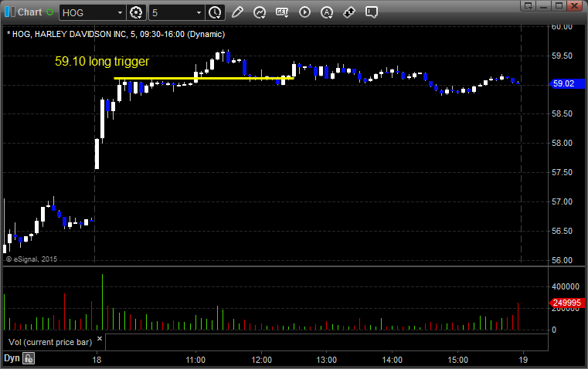Image resolution: width=588 pixels, height=369 pixels.
Task: Click the 400000 volume axis label
Action: point(566,286)
